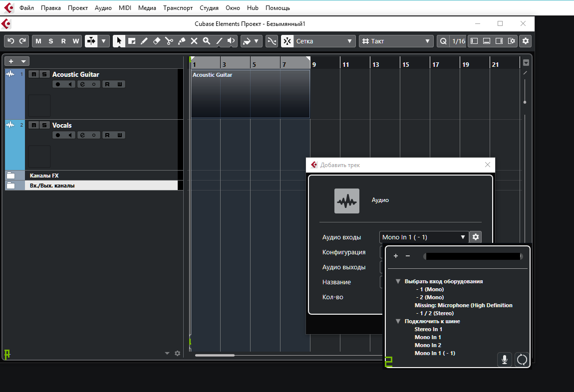This screenshot has width=574, height=392.
Task: Activate the Zoom magnifier tool
Action: coord(206,41)
